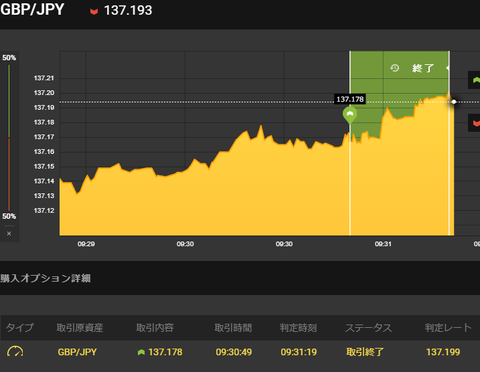Click the 137.17 price axis label

click(44, 137)
